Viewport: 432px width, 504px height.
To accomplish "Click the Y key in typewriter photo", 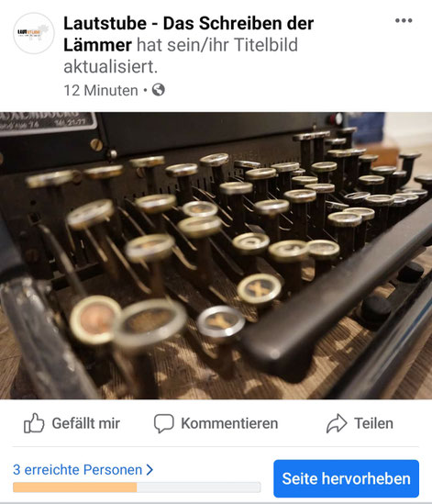I will tap(221, 322).
